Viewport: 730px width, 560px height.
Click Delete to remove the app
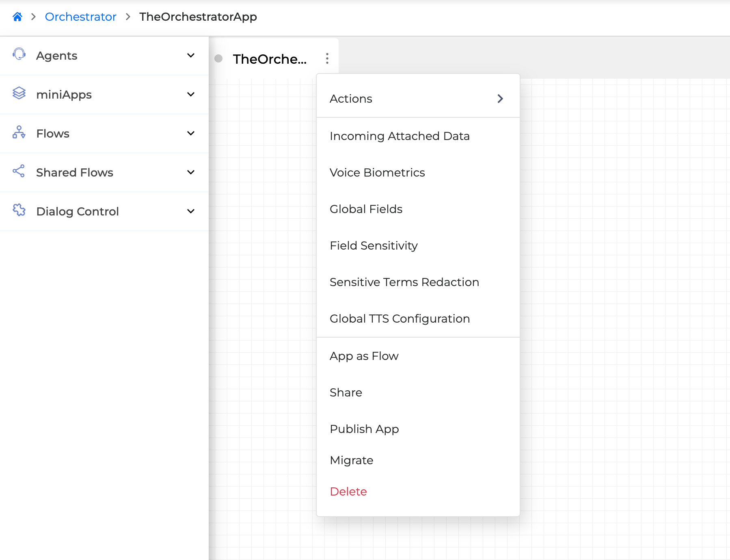click(x=348, y=491)
